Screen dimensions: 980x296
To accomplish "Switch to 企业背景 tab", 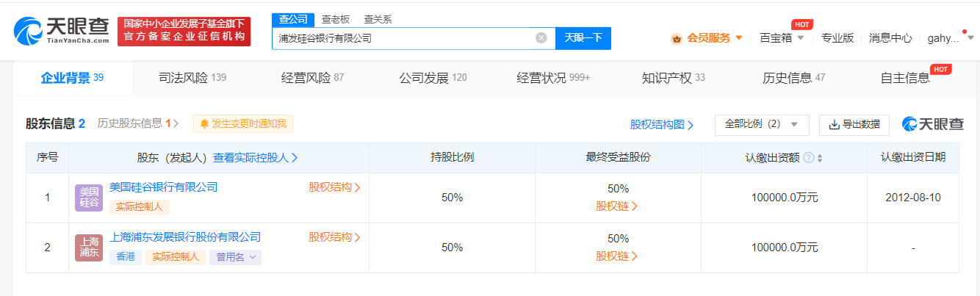I will (x=72, y=78).
